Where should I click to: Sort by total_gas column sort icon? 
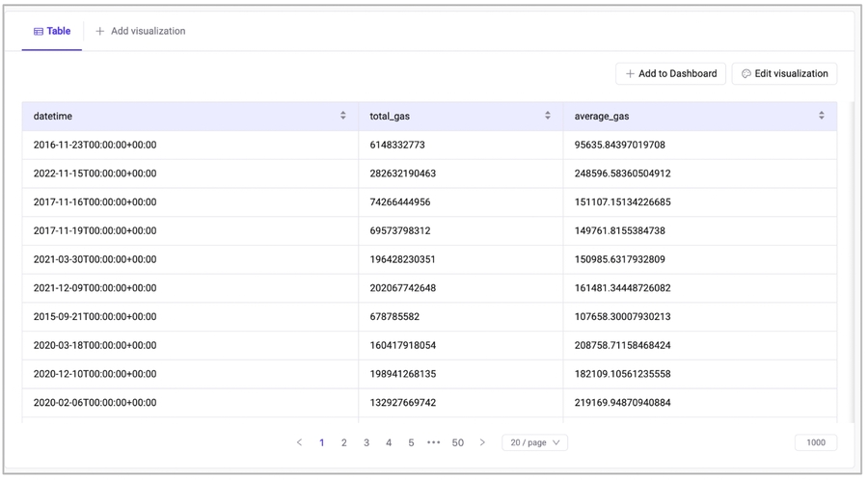(547, 116)
